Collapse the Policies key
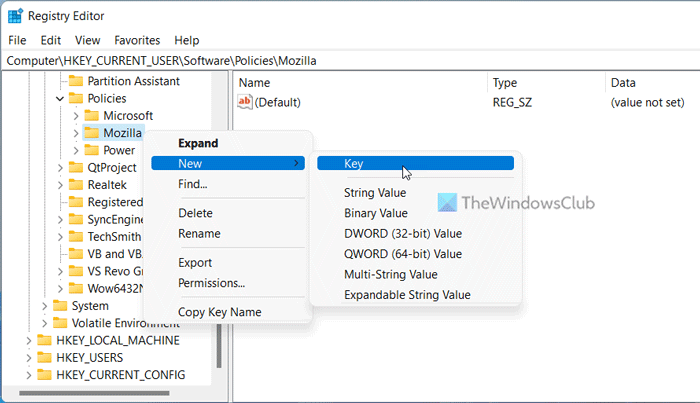This screenshot has width=700, height=403. click(60, 98)
